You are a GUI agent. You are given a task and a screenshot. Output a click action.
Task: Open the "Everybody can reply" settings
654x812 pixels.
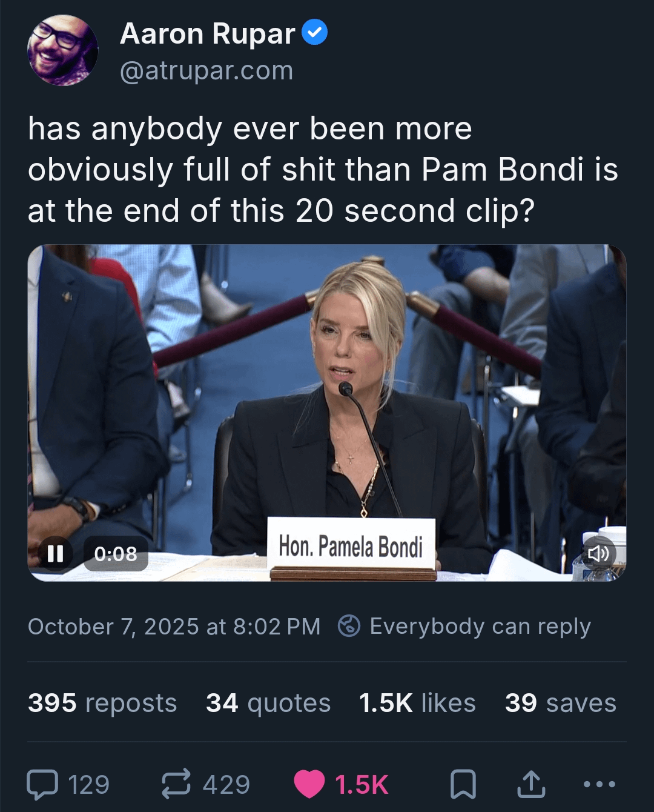pos(464,627)
